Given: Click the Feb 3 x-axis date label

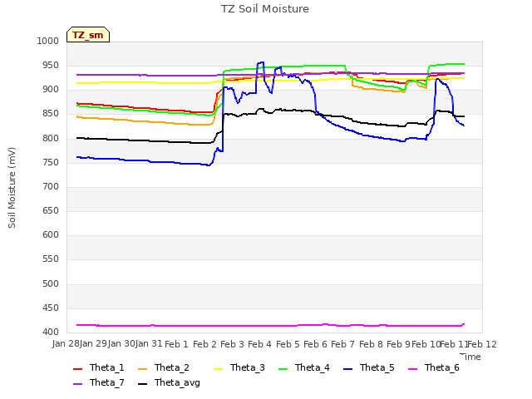Looking at the screenshot, I should (232, 344).
